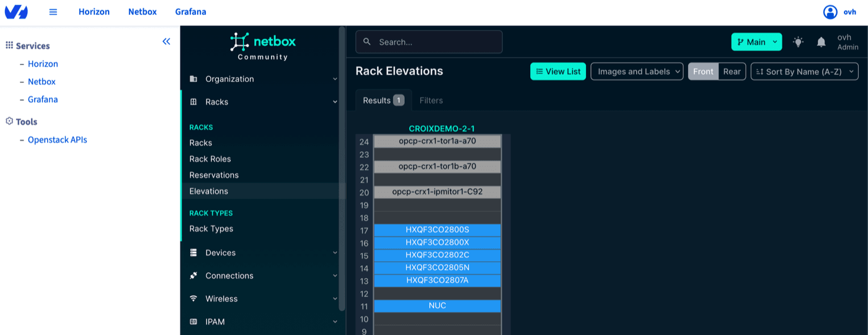Screen dimensions: 868x335
Task: Select Rack Roles in the sidebar
Action: (210, 159)
